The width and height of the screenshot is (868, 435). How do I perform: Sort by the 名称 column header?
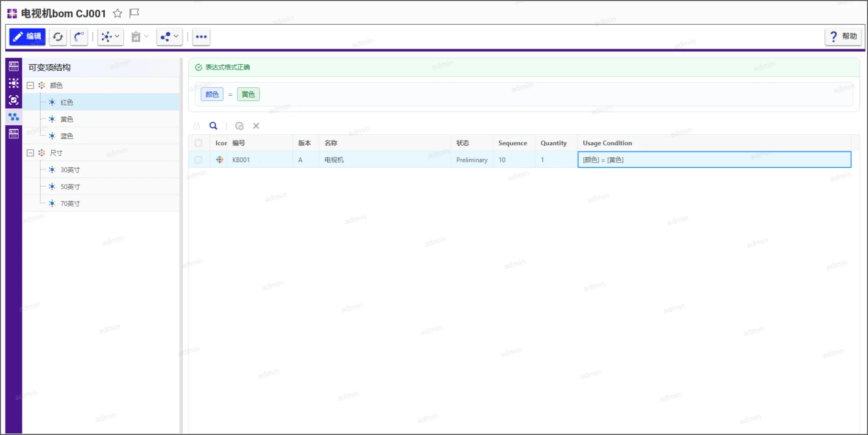point(385,143)
